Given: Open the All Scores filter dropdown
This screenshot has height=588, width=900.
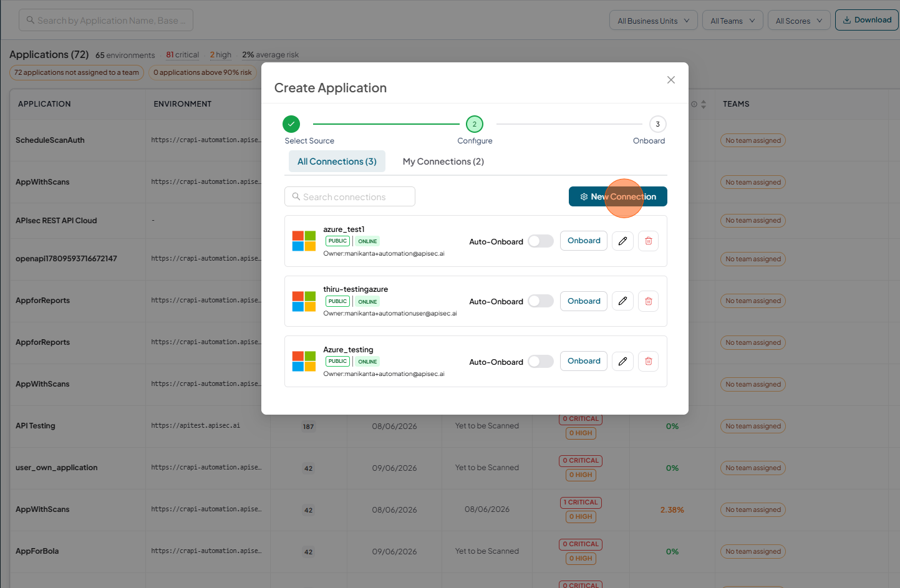Looking at the screenshot, I should click(x=799, y=21).
